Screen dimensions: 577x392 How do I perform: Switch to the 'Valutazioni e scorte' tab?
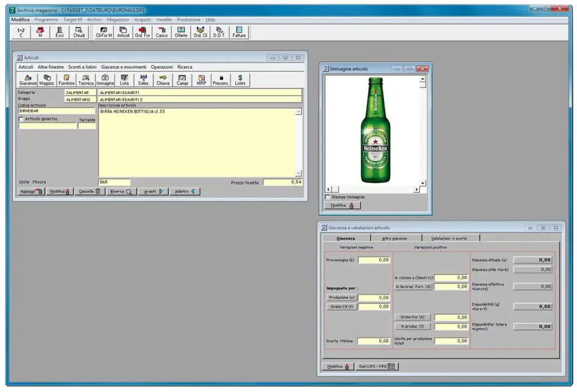point(450,238)
